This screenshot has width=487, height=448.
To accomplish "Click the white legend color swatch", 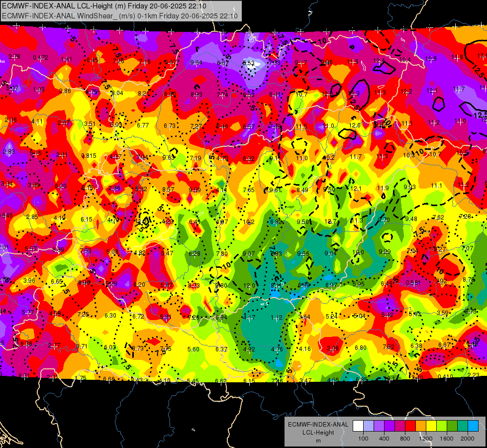I will tap(358, 426).
